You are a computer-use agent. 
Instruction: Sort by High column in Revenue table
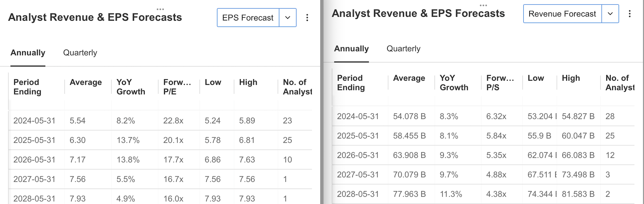[571, 78]
